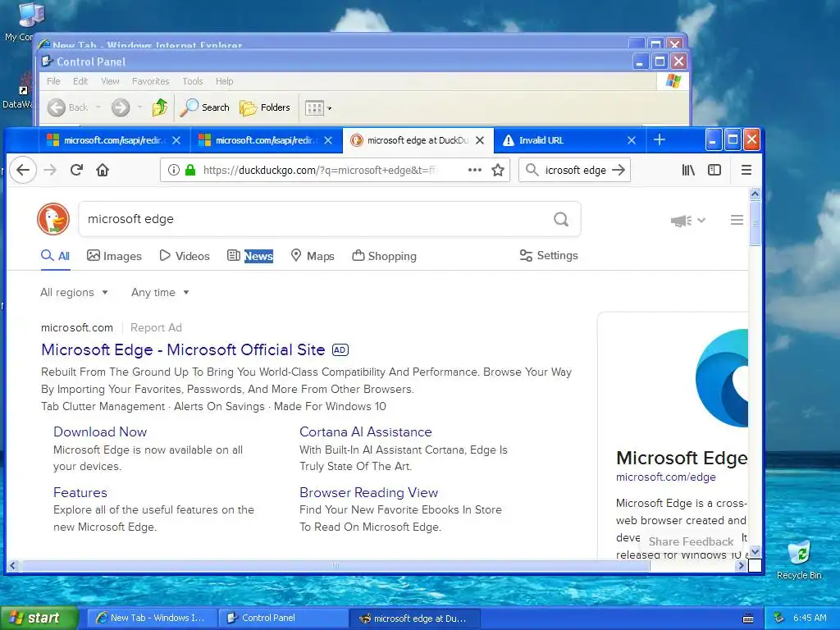Open Recycle Bin desktop icon

click(x=799, y=559)
